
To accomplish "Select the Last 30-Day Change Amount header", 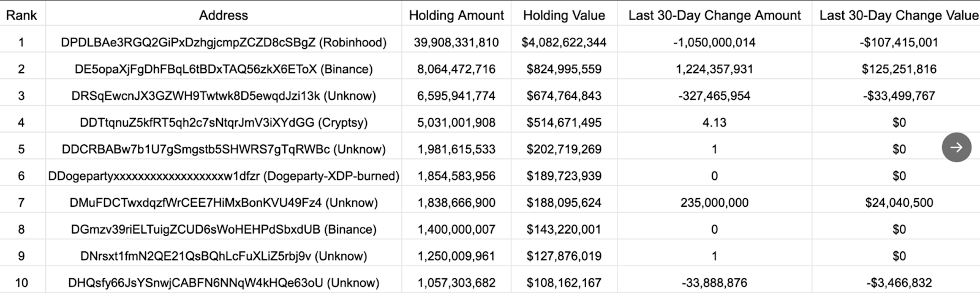I will pos(714,15).
